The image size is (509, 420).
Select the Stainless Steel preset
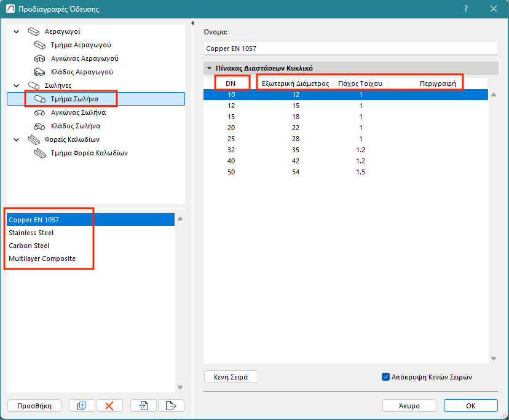pos(90,233)
